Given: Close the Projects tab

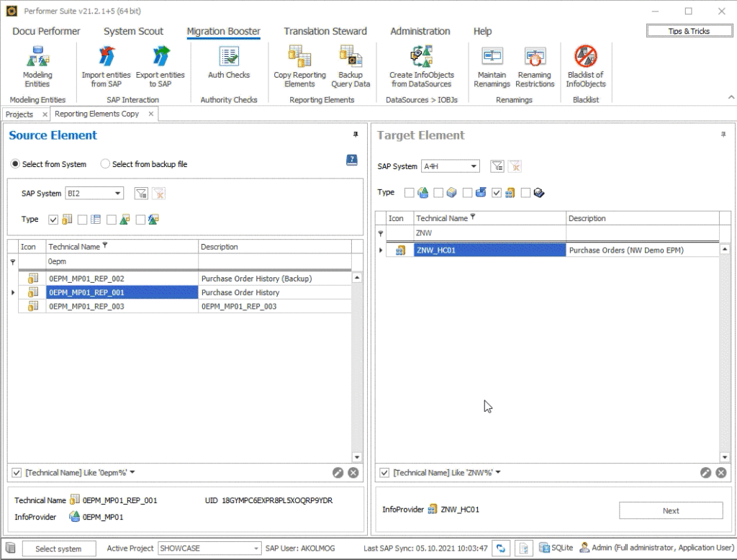Looking at the screenshot, I should (45, 114).
